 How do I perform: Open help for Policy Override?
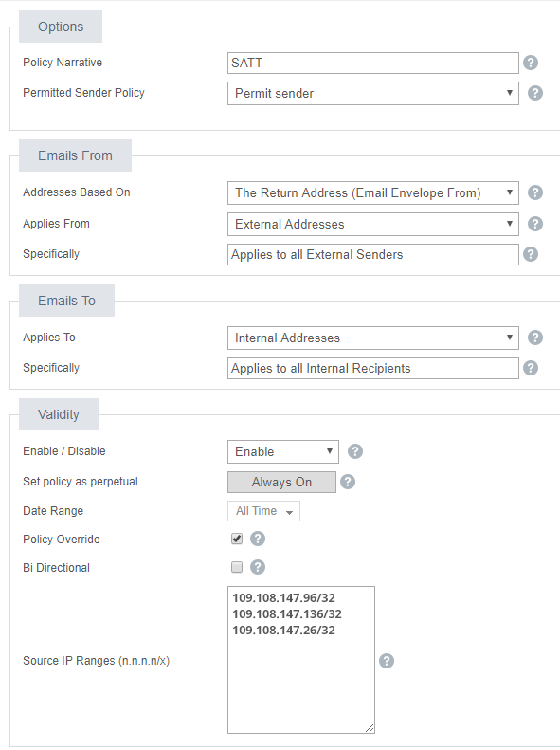click(258, 539)
